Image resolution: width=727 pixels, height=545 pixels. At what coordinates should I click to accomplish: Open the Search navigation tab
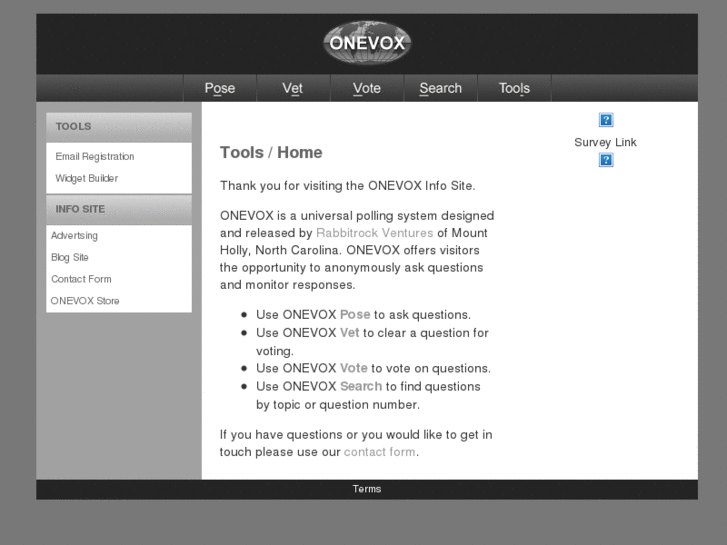[440, 88]
